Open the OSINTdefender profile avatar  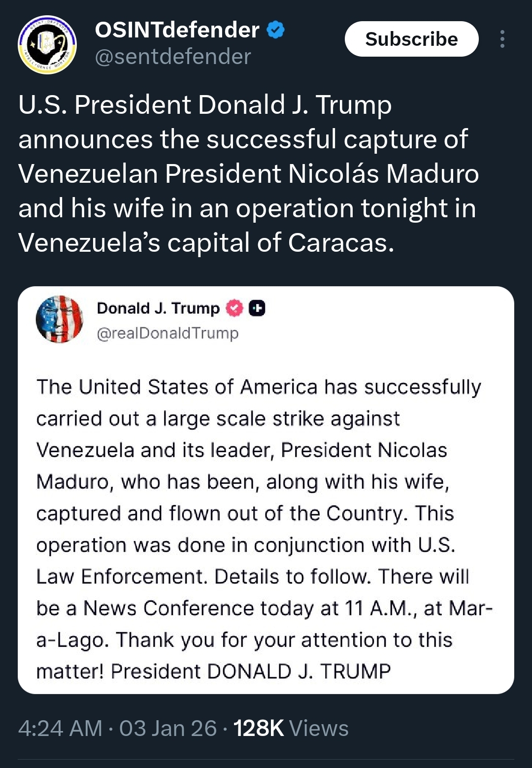(x=47, y=44)
